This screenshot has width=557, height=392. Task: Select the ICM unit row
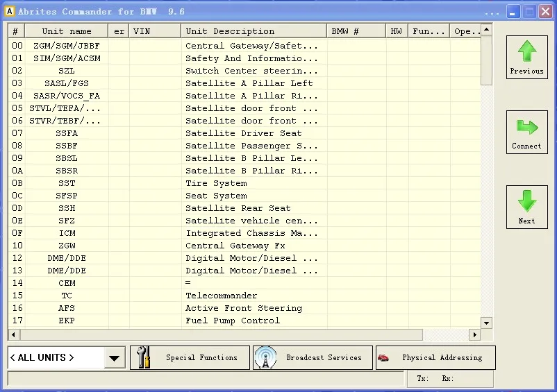coord(244,233)
